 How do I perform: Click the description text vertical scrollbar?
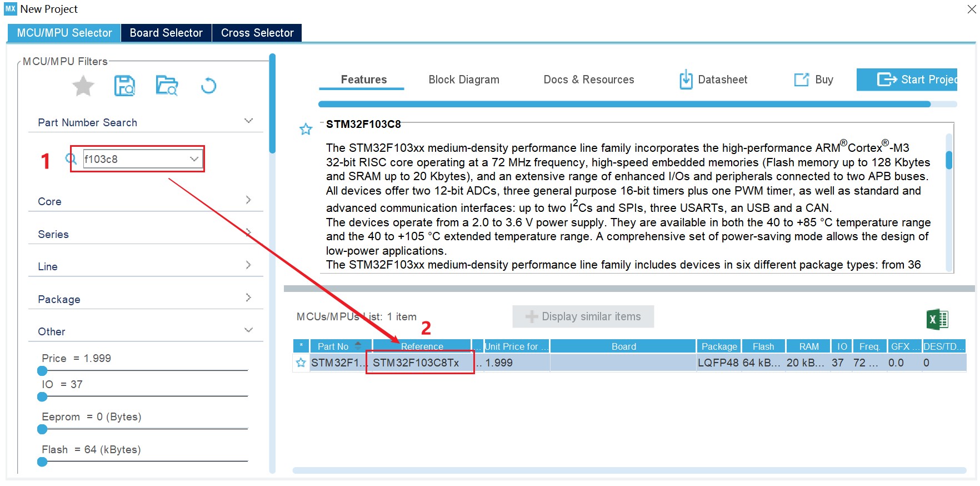(x=949, y=160)
